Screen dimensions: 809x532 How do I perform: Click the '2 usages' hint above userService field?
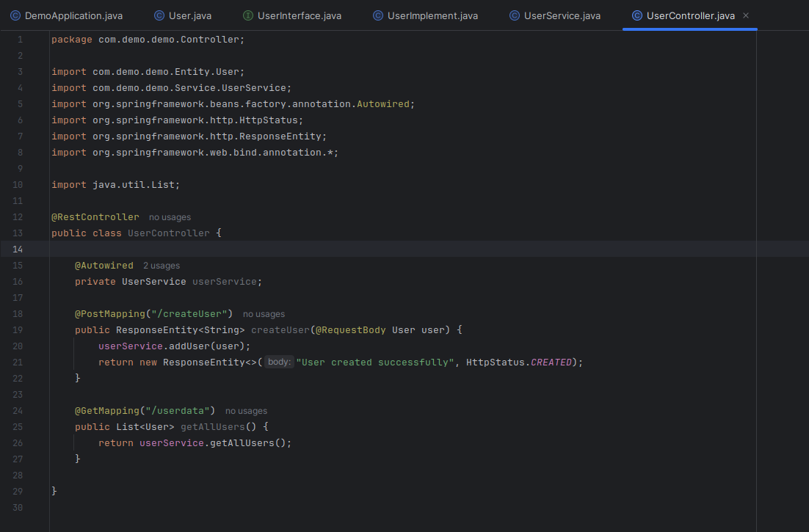tap(161, 265)
